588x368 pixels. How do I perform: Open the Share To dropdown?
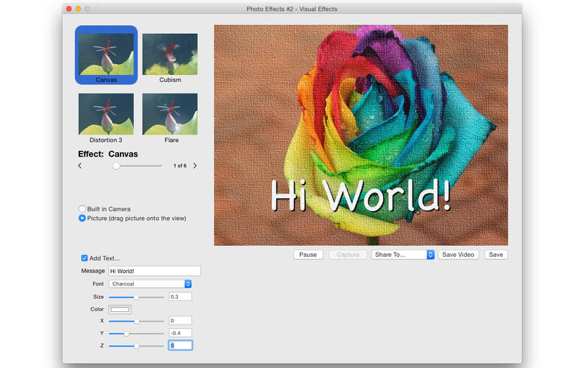(403, 255)
